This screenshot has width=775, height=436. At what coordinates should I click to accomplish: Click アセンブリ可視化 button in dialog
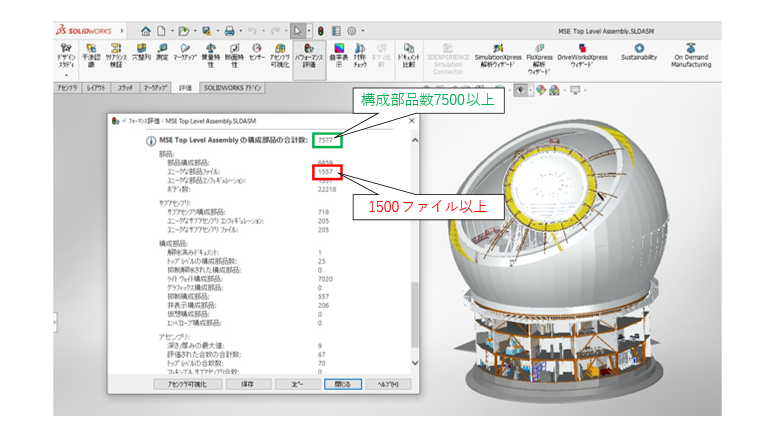(187, 384)
